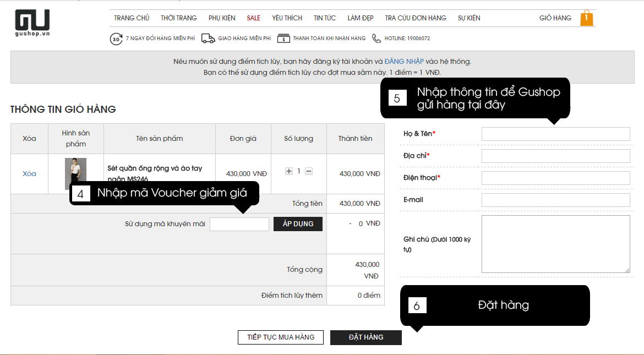
Task: Click TIẾP TỤC MUA HÀNG button
Action: click(281, 337)
